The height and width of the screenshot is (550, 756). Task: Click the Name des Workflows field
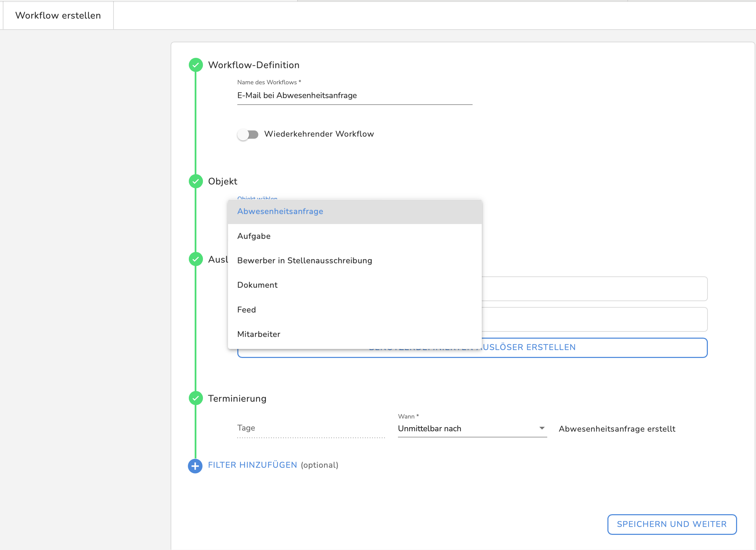click(x=354, y=96)
